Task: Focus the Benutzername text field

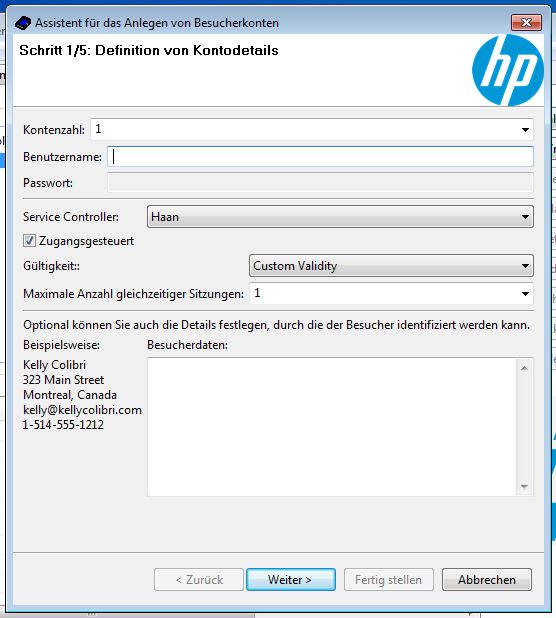Action: tap(320, 156)
